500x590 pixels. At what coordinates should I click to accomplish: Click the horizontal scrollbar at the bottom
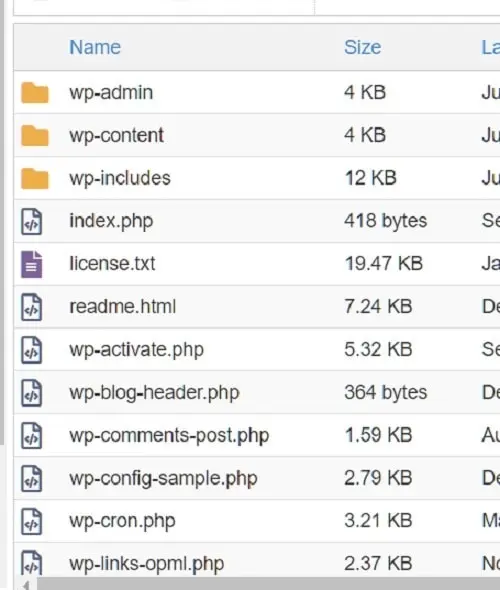[268, 584]
